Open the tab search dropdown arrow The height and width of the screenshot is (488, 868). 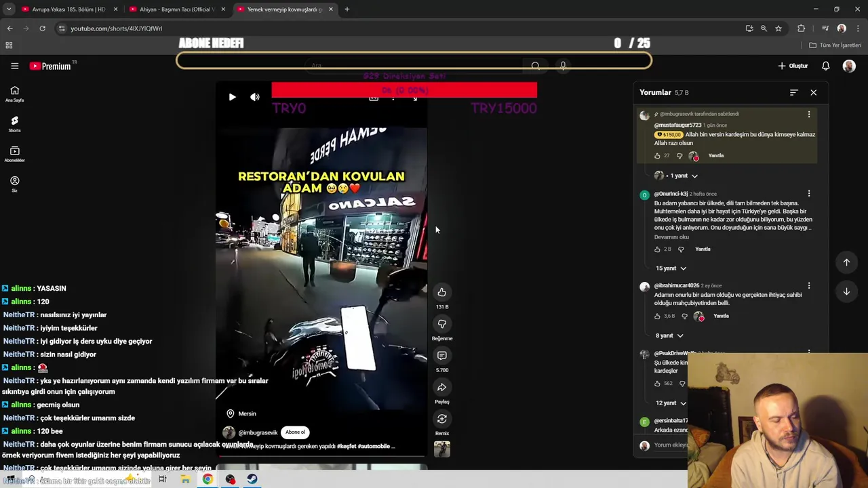pos(9,9)
